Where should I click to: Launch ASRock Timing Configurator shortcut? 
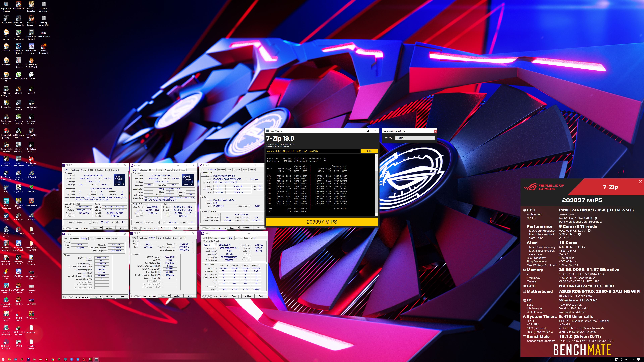tap(6, 91)
